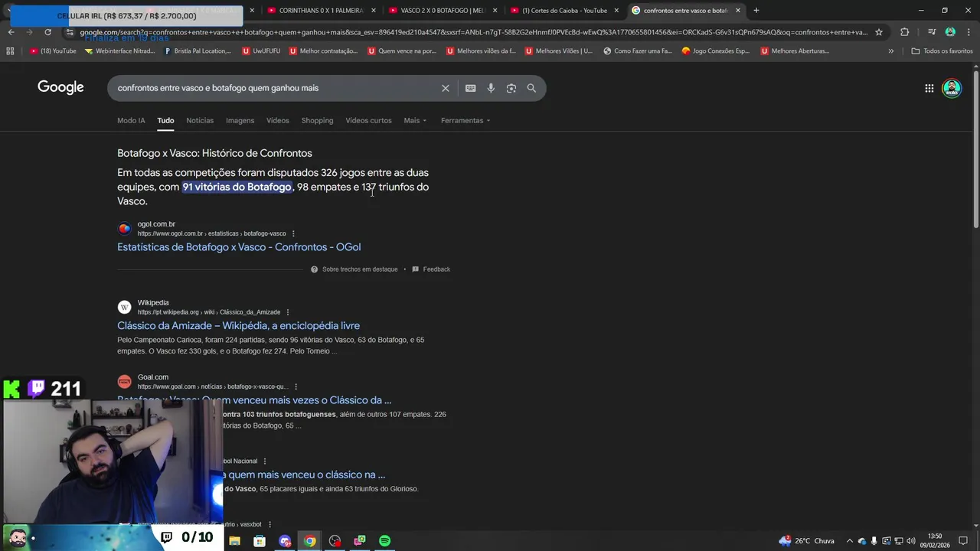Open more options for ogol.com.br result
This screenshot has height=551, width=980.
coord(293,233)
